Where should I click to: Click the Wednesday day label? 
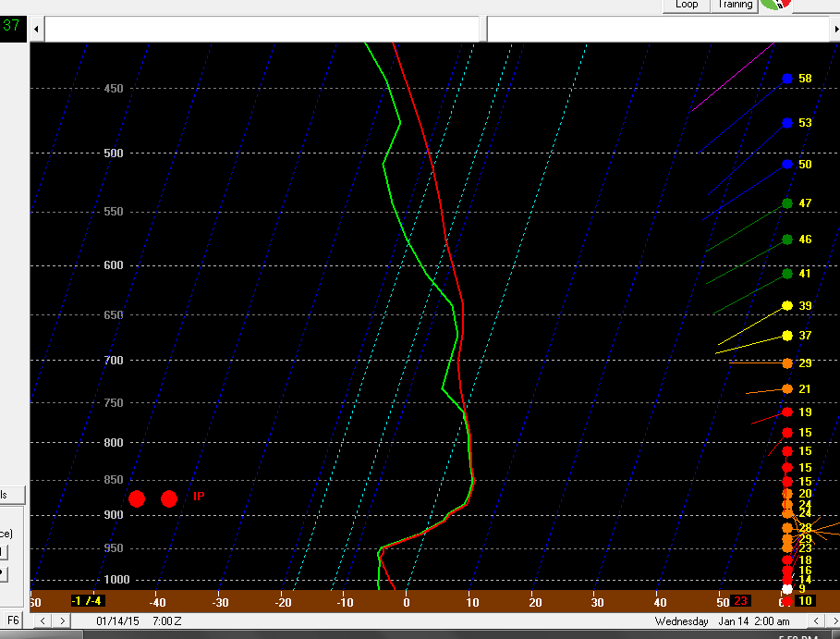coord(681,621)
